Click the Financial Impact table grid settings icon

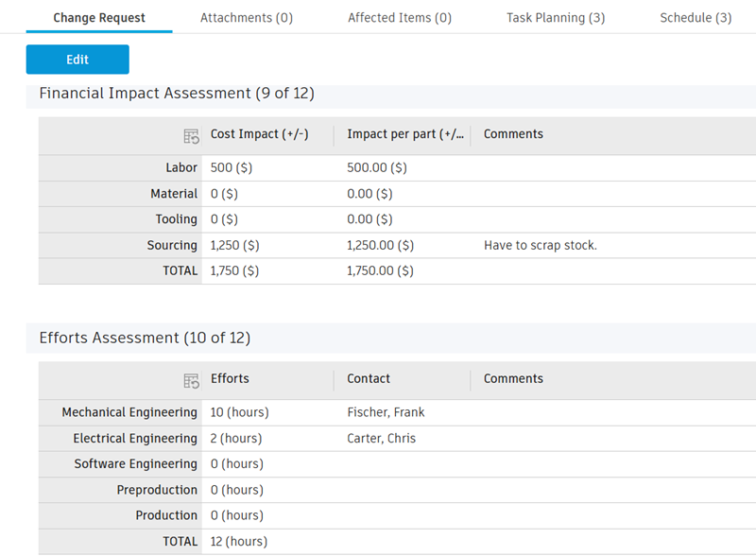(x=191, y=135)
